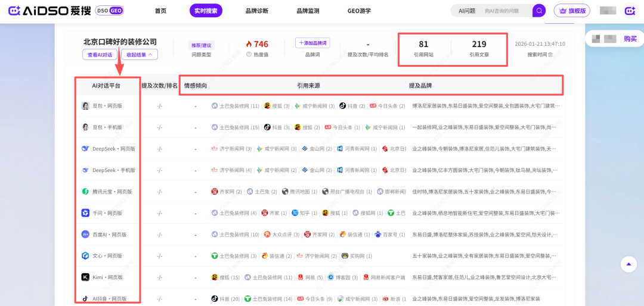This screenshot has width=644, height=306.
Task: Open the GEO游学 menu item
Action: 359,11
